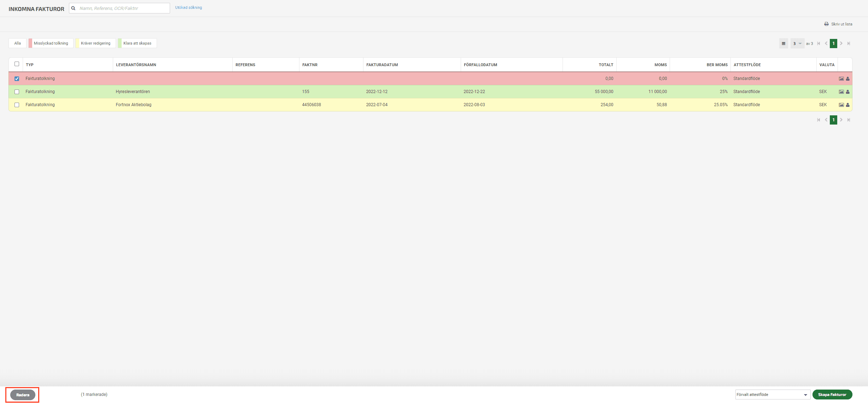This screenshot has width=868, height=403.
Task: Open Utökad sökning link
Action: [x=188, y=7]
